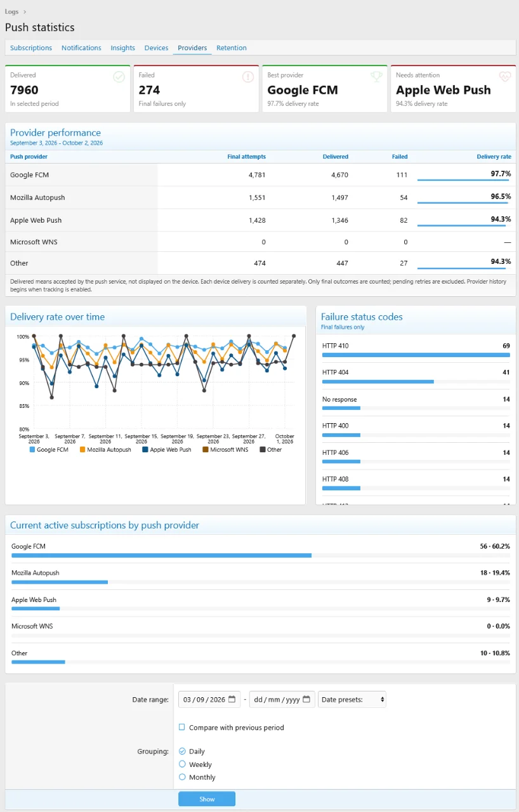Toggle Google FCM legend swatch
Screen dimensions: 519x812
(32, 450)
